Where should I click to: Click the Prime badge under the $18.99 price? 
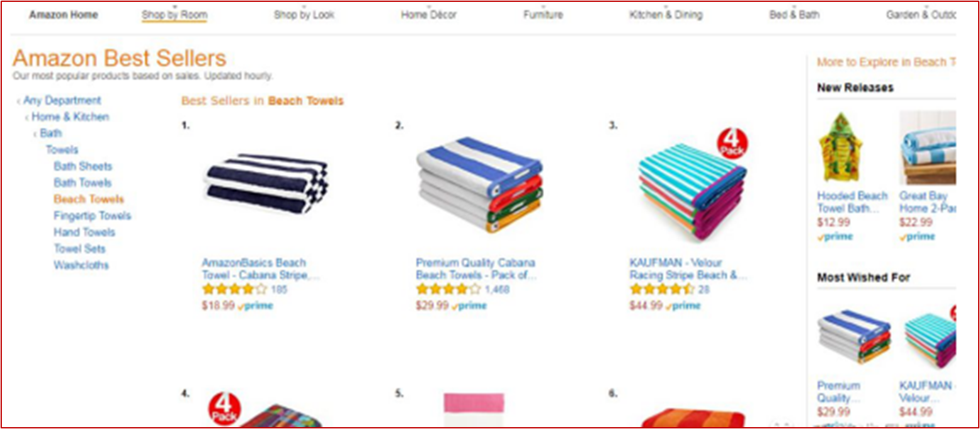coord(256,306)
